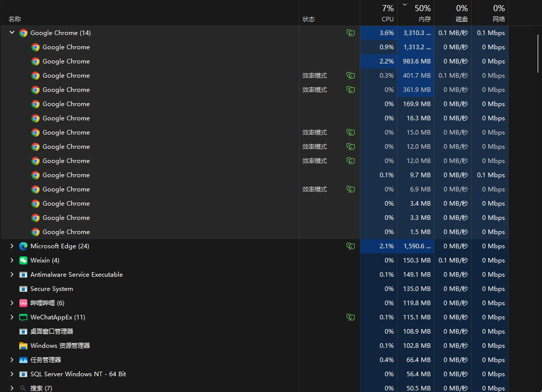This screenshot has width=542, height=392.
Task: Expand the 搜索 (7) group
Action: click(x=12, y=388)
